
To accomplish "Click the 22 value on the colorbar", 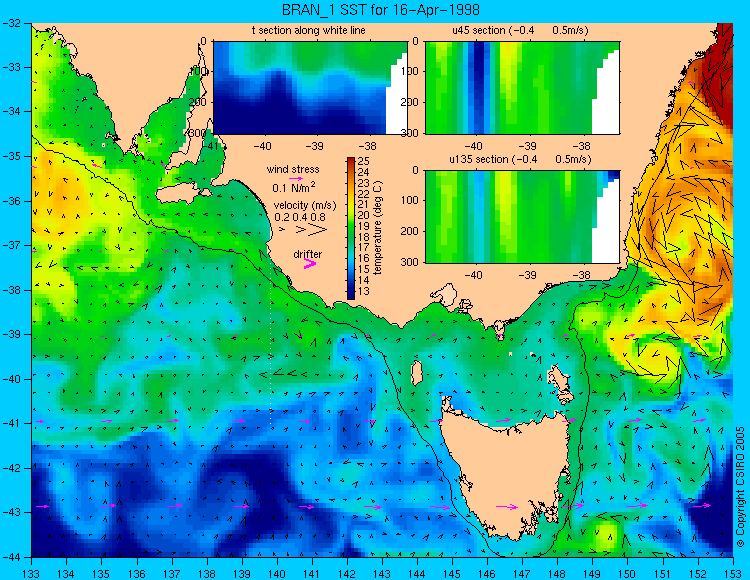I will pyautogui.click(x=364, y=194).
